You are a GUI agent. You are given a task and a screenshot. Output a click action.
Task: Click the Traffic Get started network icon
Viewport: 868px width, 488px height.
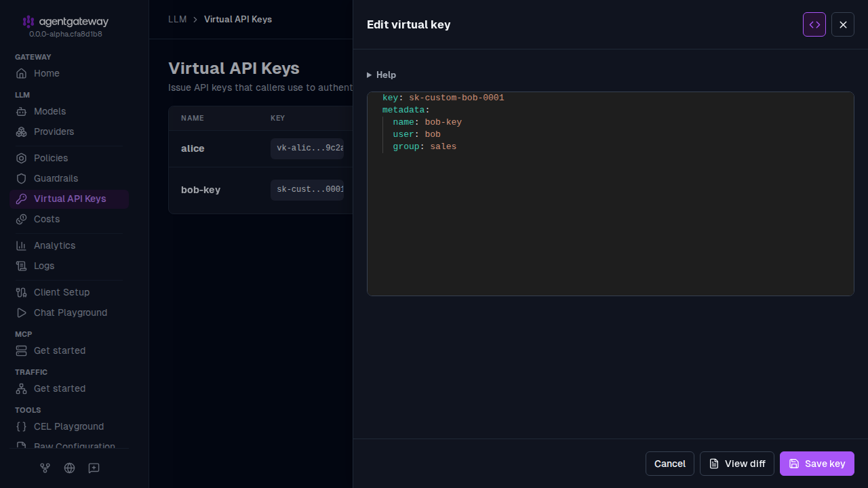pyautogui.click(x=22, y=388)
